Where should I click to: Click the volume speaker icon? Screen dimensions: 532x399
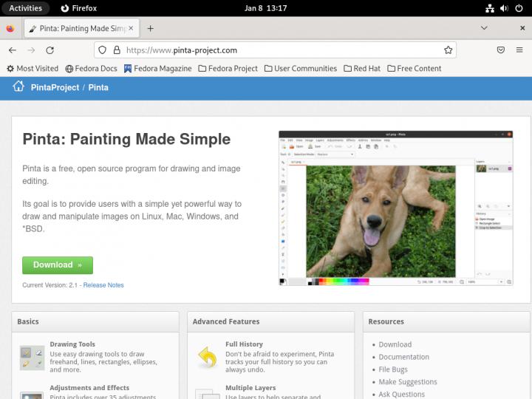504,8
